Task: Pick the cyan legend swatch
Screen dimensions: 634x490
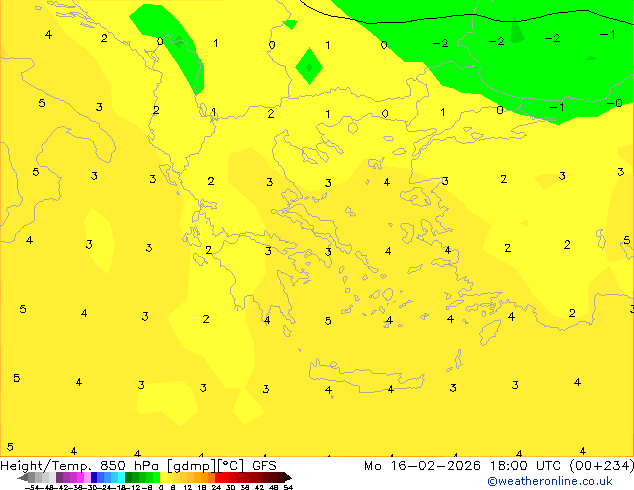Action: click(x=121, y=477)
